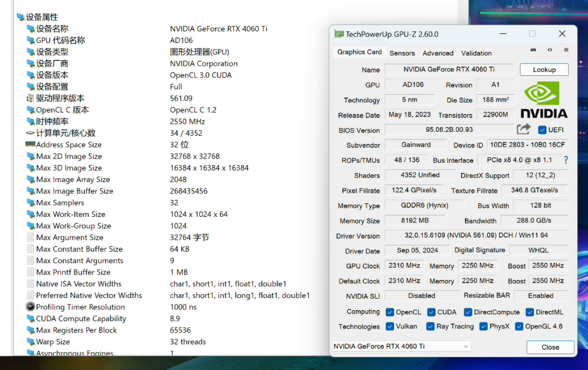Viewport: 588px width, 370px height.
Task: Select the Max 3D Image Size row label
Action: click(x=69, y=168)
